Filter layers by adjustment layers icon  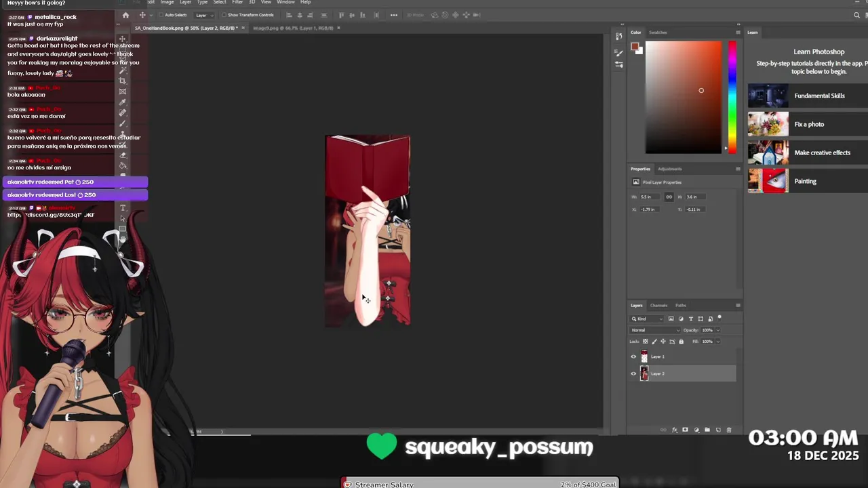tap(681, 319)
